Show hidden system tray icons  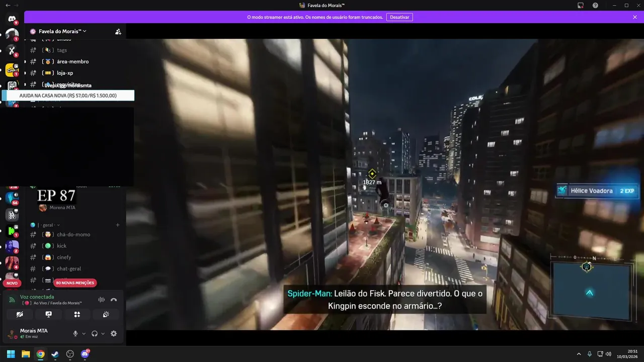579,354
